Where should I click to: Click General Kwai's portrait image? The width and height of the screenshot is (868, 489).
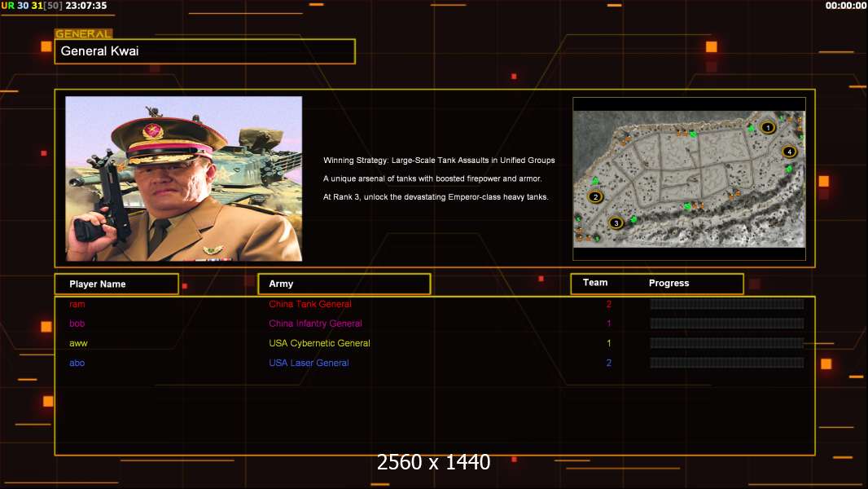point(183,178)
